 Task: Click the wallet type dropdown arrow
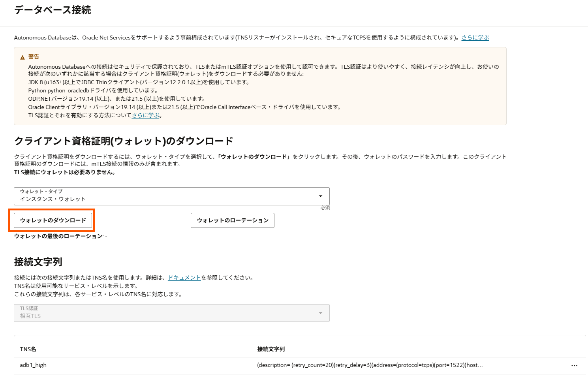(321, 196)
